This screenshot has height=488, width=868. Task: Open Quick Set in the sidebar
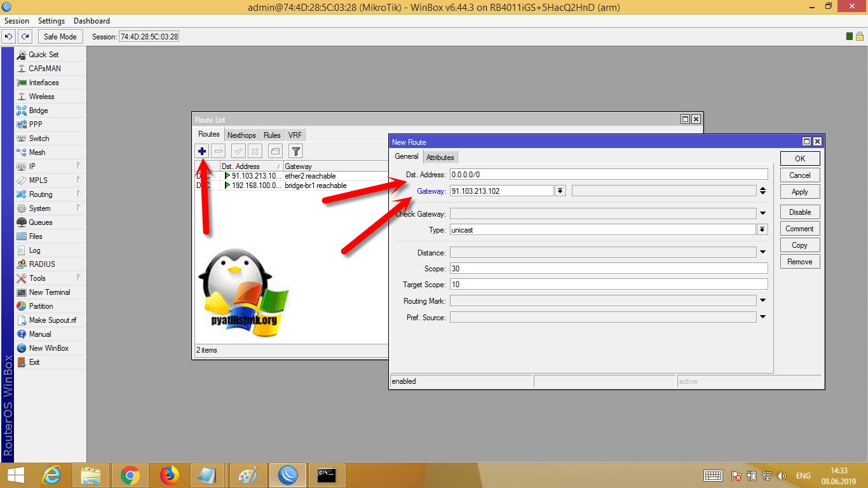tap(50, 55)
